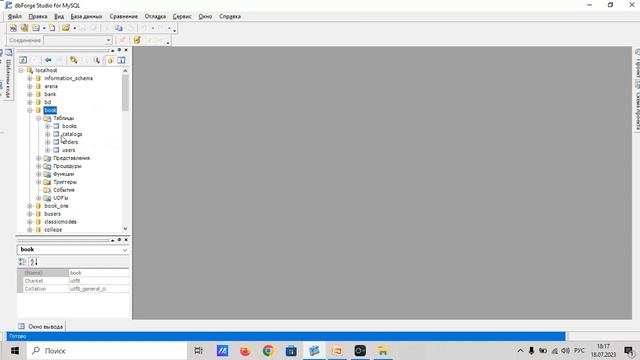Click the third icon in the main toolbar
Viewport: 640px width, 360px height.
[36, 28]
